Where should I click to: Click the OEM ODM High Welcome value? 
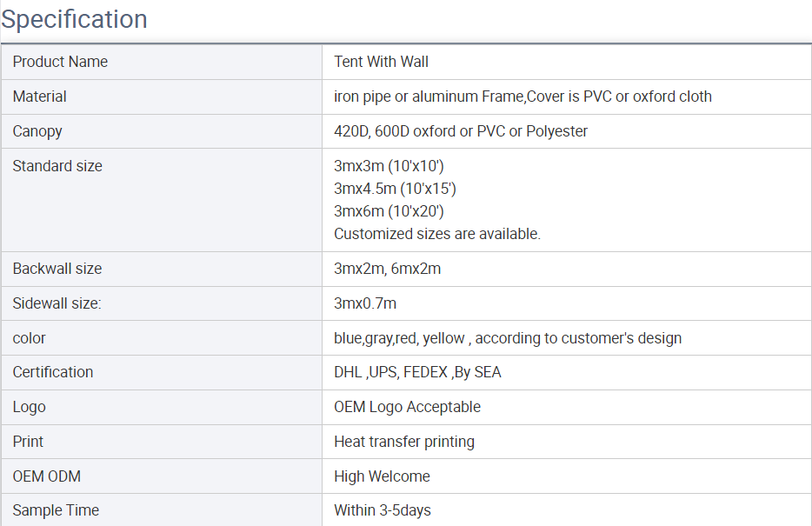click(382, 476)
